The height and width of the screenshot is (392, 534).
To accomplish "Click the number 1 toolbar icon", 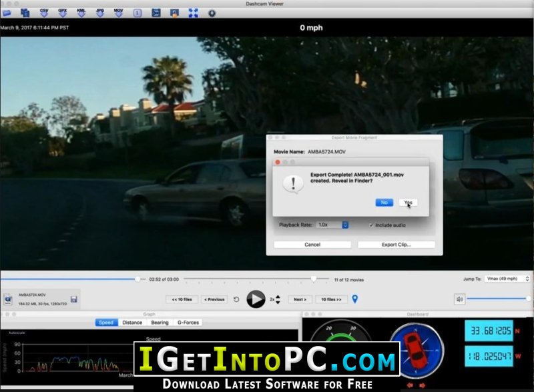I will [x=138, y=13].
